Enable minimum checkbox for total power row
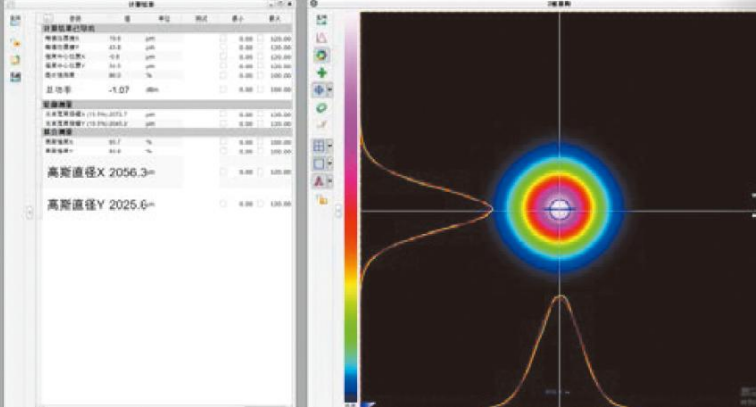 [223, 90]
